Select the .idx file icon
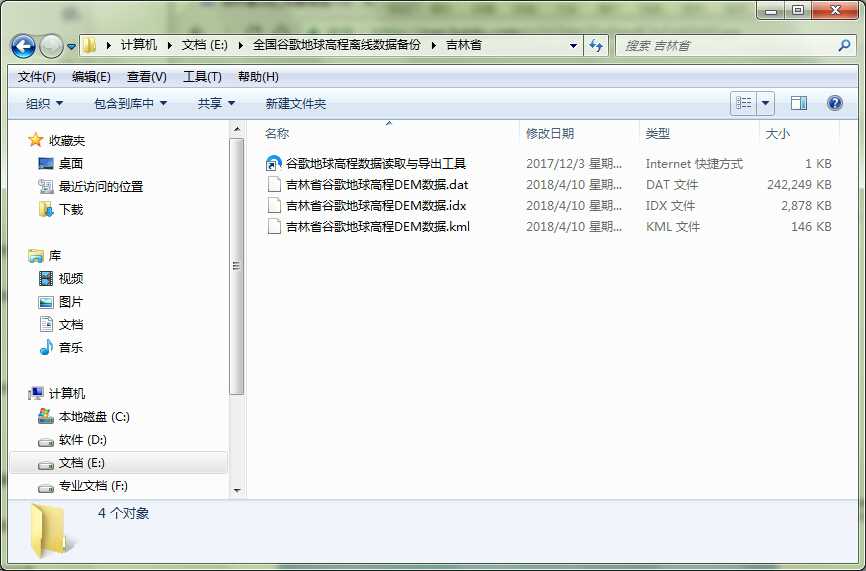Screen dimensions: 866x571 274,205
